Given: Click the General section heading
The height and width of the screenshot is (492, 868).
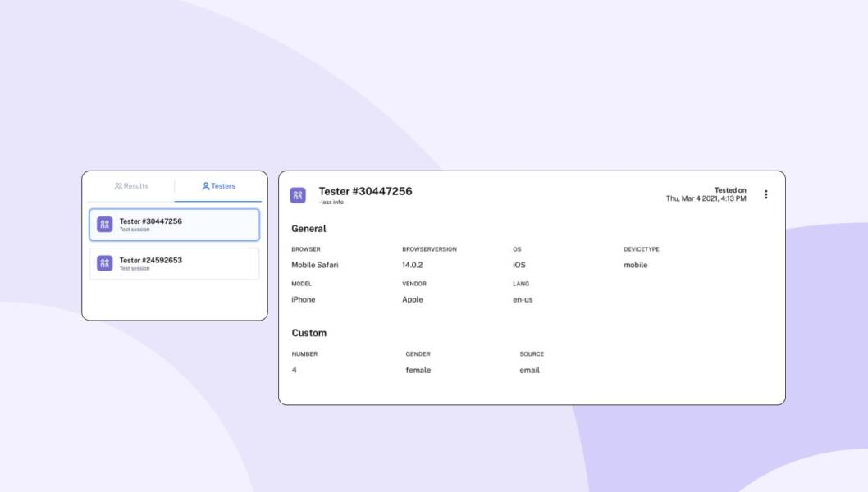Looking at the screenshot, I should [309, 229].
